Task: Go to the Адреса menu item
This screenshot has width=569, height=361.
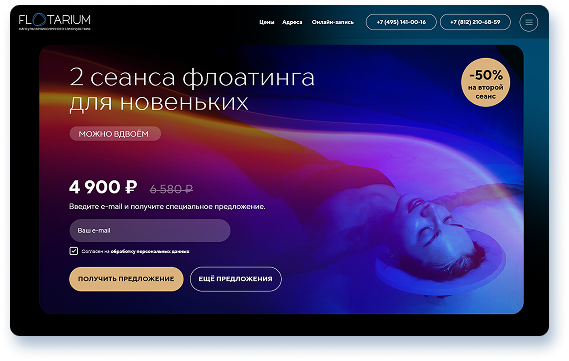Action: [x=292, y=22]
